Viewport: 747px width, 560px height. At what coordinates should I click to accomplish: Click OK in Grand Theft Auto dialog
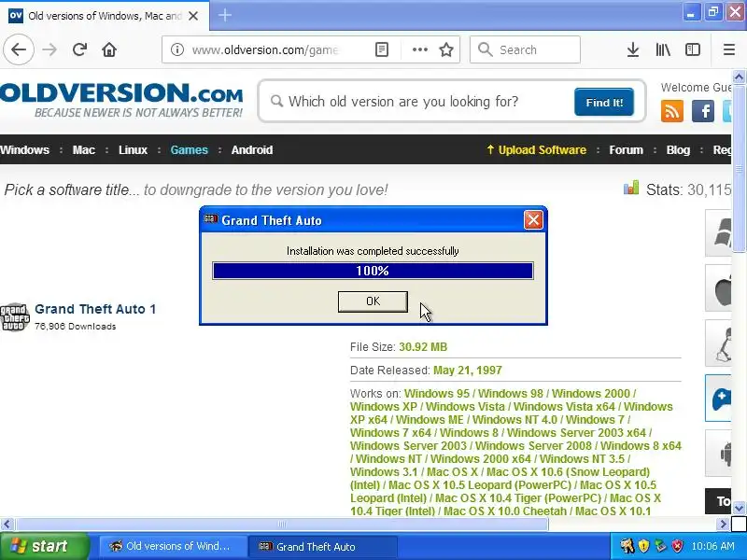coord(373,301)
